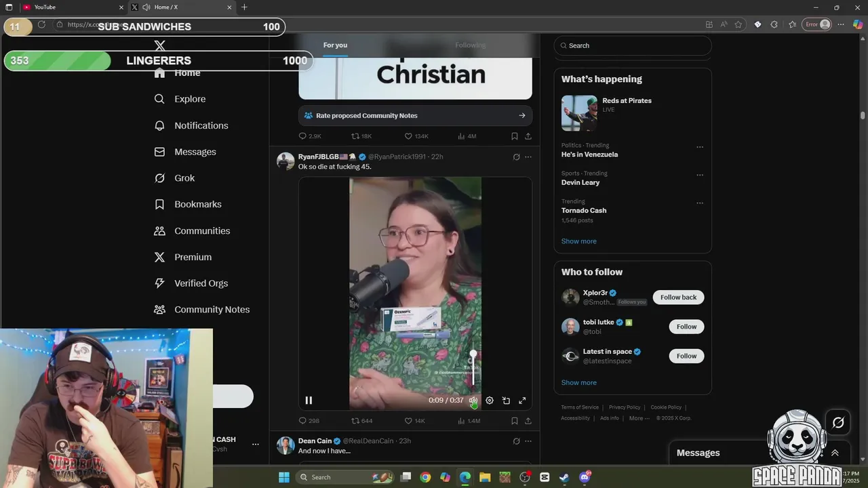Enter fullscreen on the video player

[x=522, y=401]
